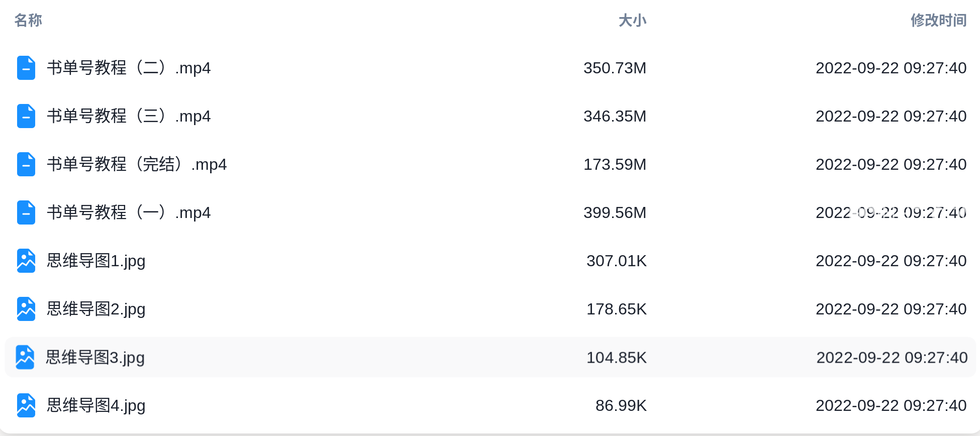Select the highlighted 思维导图3.jpg row
The image size is (980, 436).
[491, 357]
